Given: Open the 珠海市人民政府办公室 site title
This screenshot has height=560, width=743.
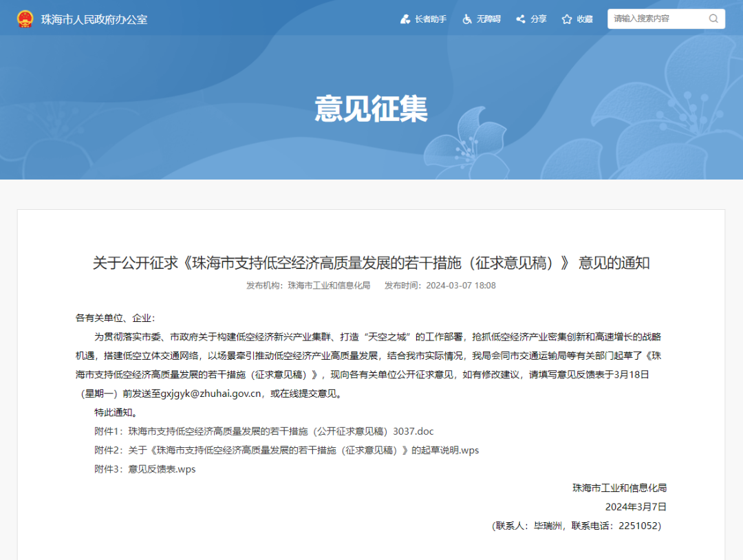Looking at the screenshot, I should click(x=94, y=19).
